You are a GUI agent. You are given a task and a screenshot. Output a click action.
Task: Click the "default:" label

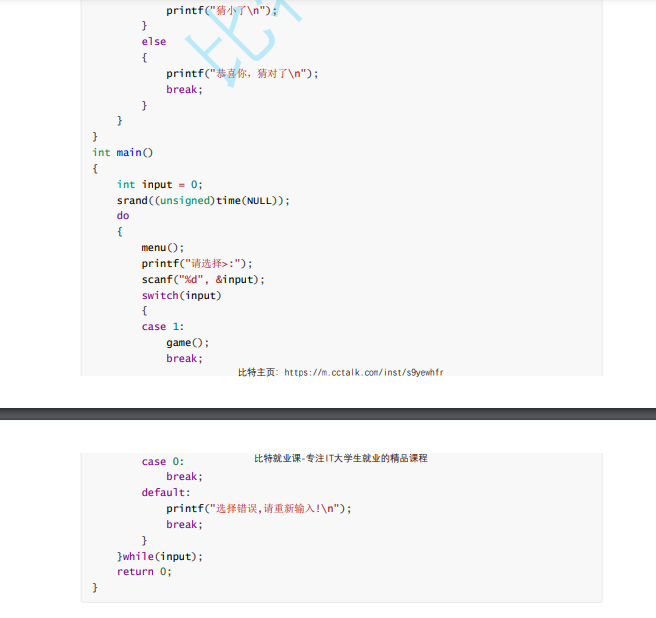point(165,492)
